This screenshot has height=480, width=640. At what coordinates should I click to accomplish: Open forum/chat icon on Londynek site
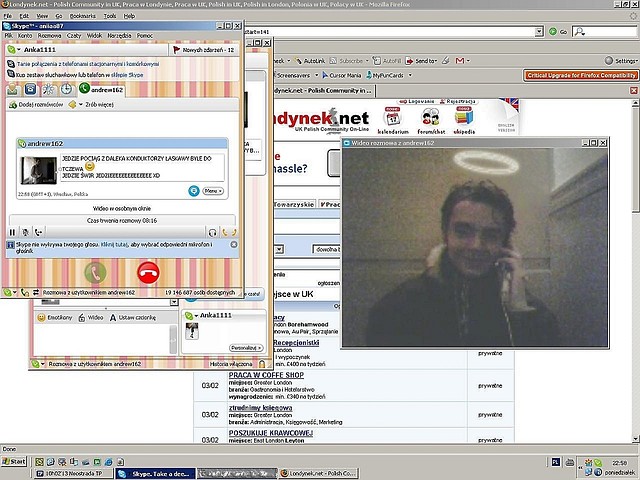[431, 121]
